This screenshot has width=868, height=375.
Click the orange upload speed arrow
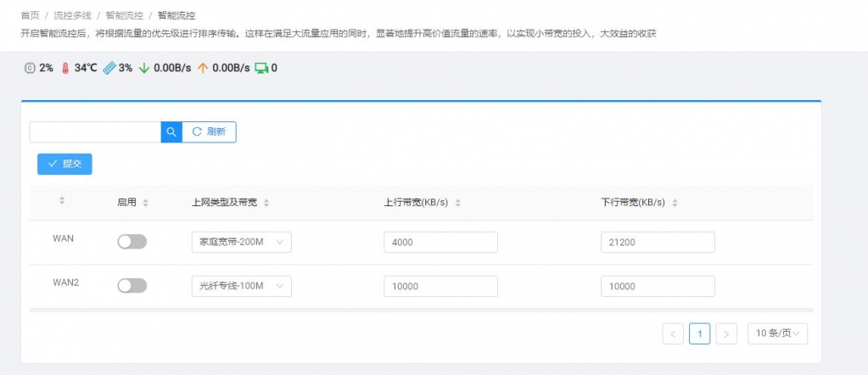pos(203,68)
